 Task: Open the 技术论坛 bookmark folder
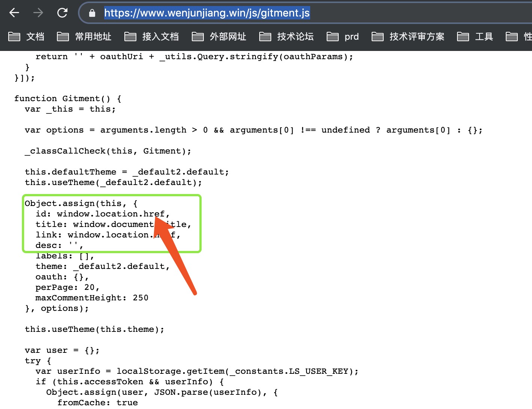coord(287,37)
